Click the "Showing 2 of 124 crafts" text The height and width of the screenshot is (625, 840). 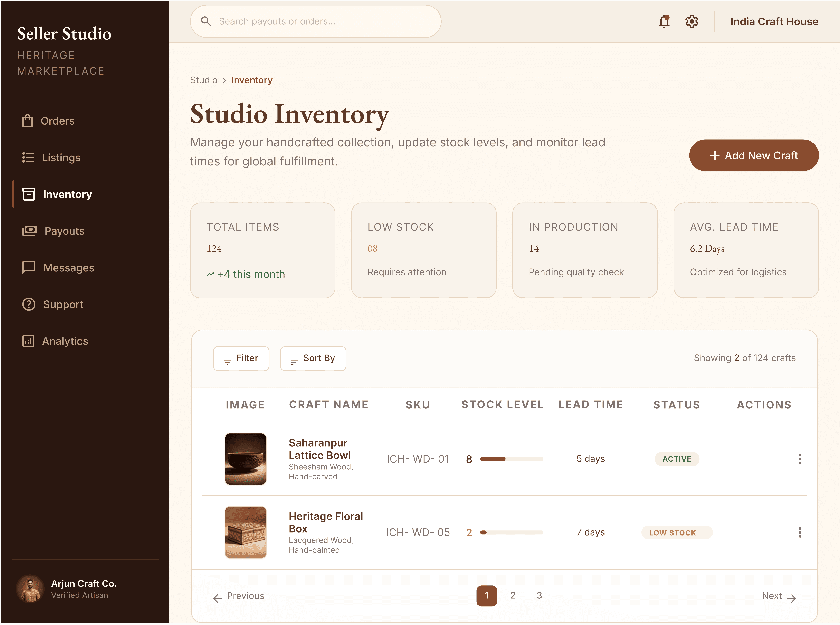[745, 358]
